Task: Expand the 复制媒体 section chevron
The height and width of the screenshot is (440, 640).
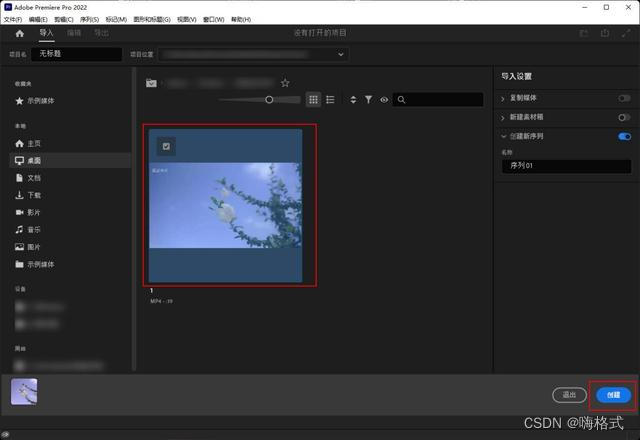Action: tap(503, 98)
